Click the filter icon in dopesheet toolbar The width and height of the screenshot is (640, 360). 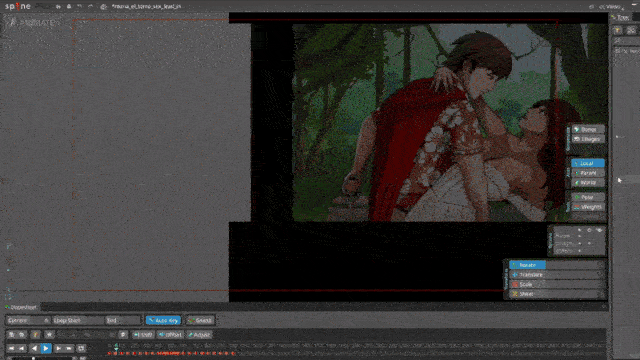[x=36, y=335]
